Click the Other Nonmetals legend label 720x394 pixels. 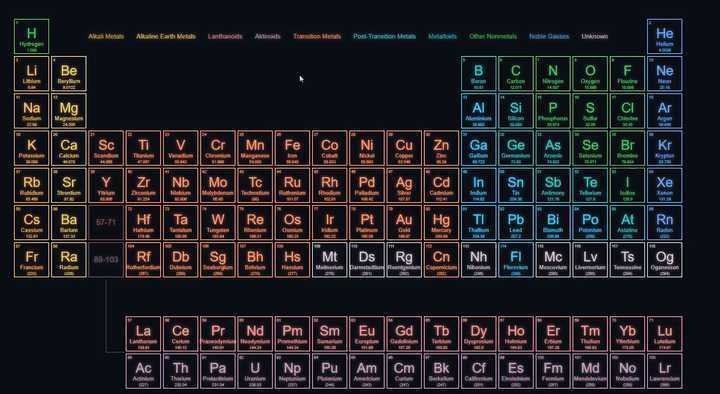[x=493, y=36]
